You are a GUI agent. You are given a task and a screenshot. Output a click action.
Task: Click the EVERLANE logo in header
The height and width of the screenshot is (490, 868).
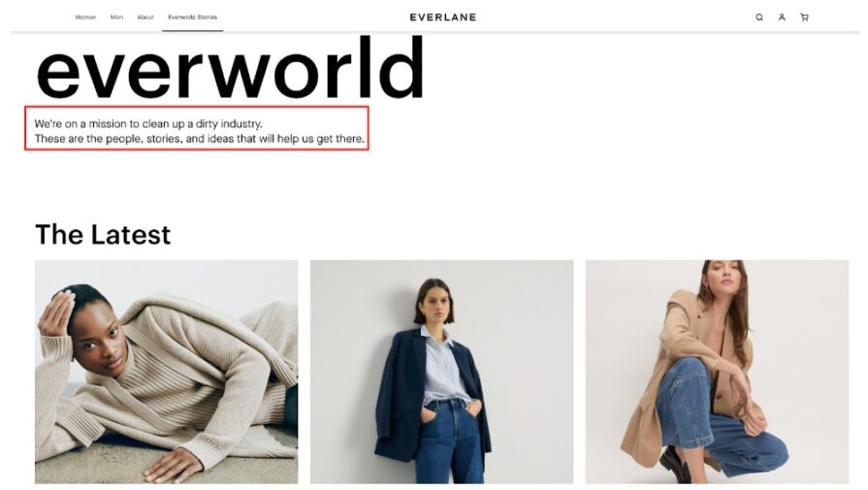443,17
